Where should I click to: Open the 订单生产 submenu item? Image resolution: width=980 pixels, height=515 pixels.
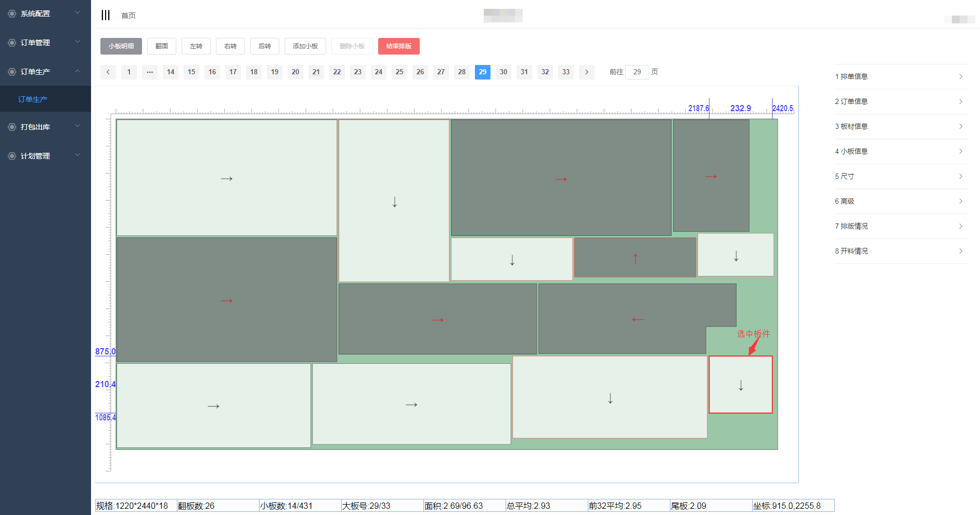[x=33, y=99]
